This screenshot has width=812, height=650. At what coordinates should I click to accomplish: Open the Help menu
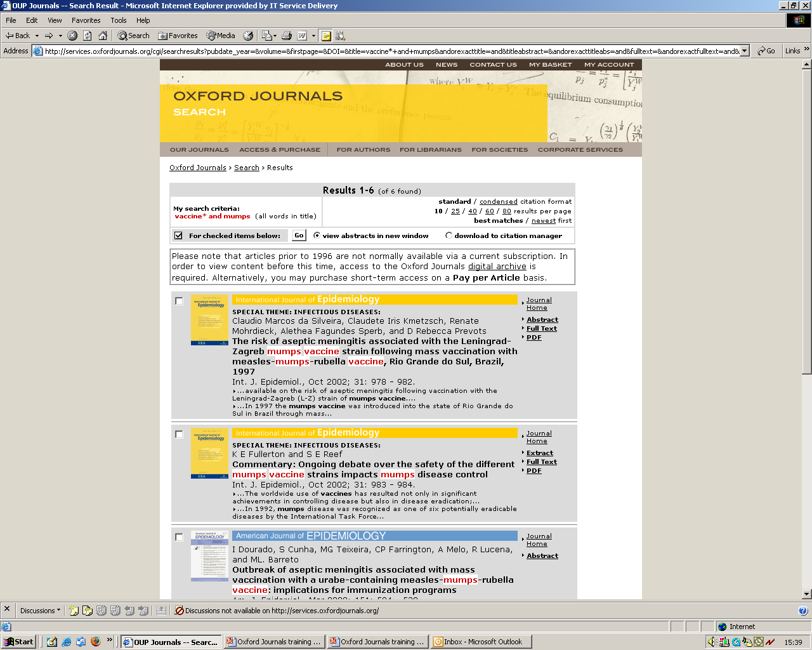coord(143,20)
